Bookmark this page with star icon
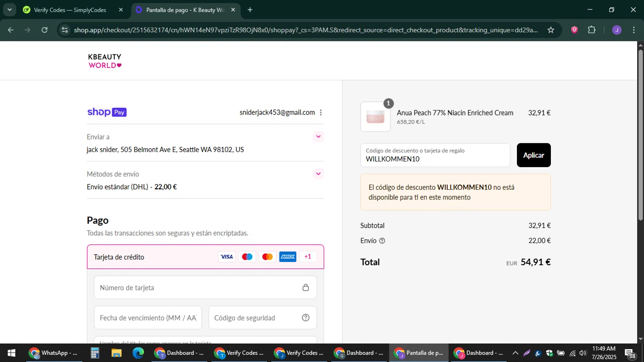Screen dimensions: 644x362 [551, 30]
